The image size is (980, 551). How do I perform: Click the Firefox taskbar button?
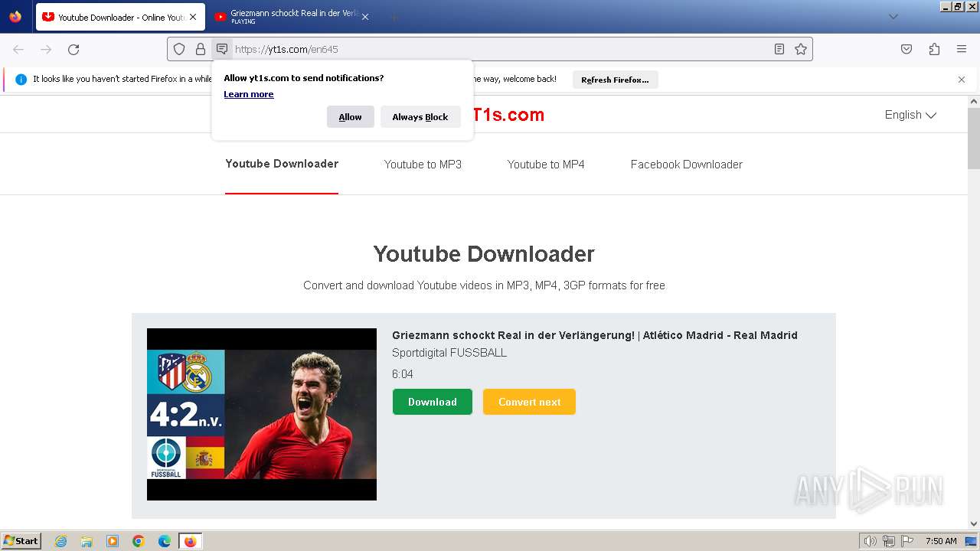click(190, 541)
